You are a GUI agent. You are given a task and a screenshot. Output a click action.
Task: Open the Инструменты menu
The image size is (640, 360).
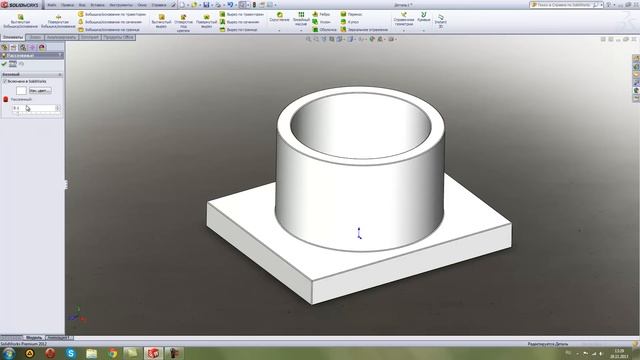[121, 5]
